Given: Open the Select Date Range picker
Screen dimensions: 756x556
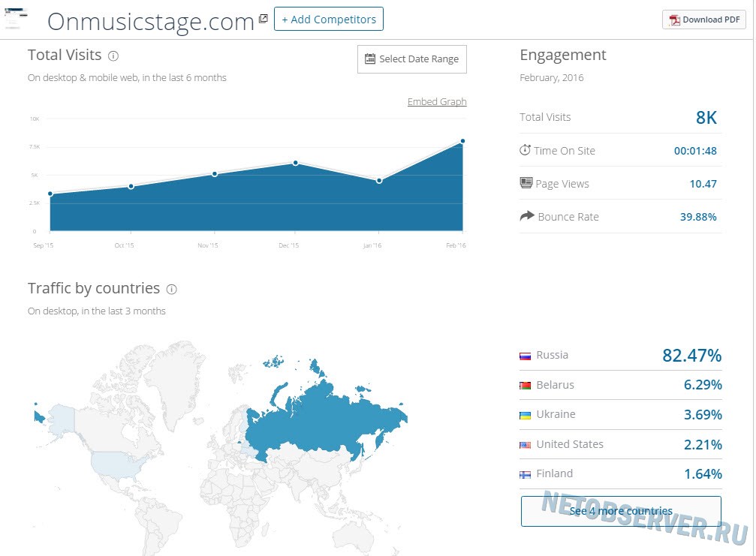Looking at the screenshot, I should (x=412, y=59).
